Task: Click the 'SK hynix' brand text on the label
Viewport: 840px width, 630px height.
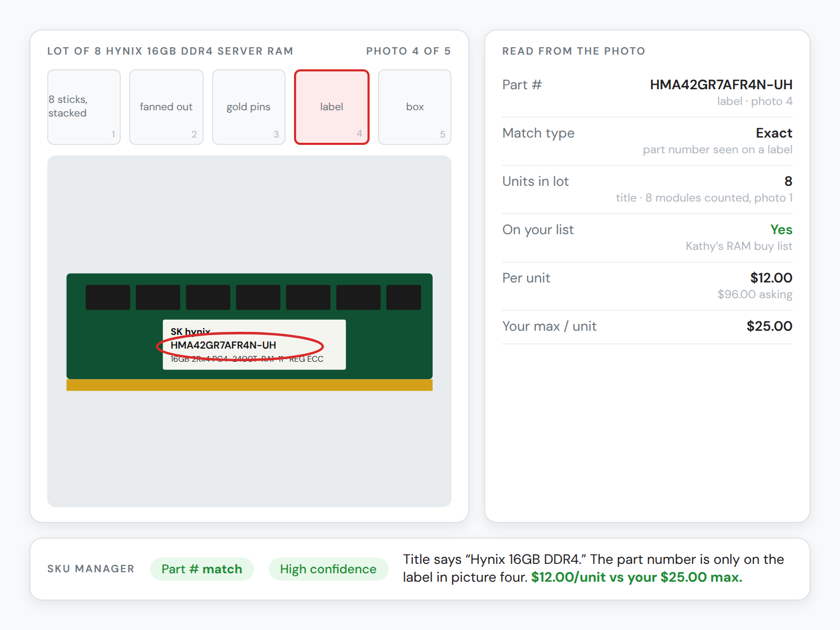Action: click(190, 331)
